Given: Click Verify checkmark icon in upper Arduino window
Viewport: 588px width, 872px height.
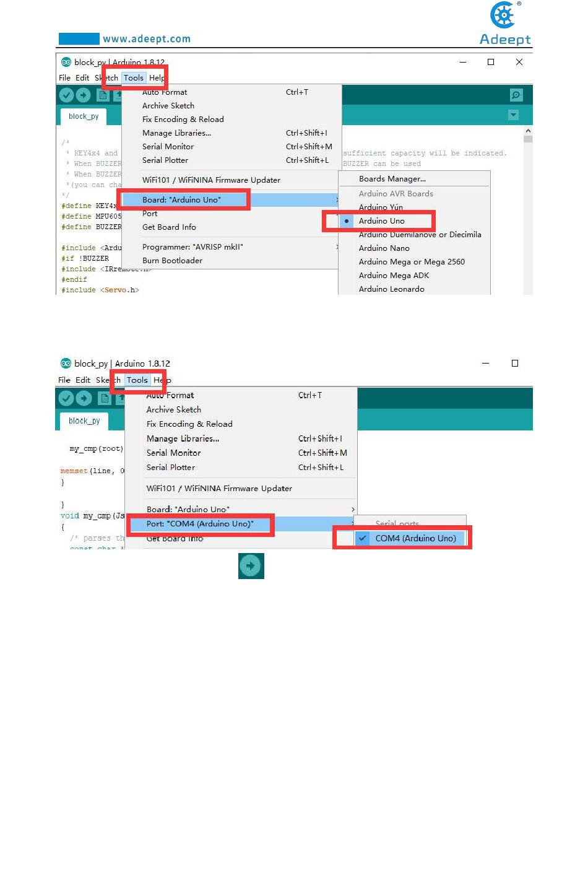Looking at the screenshot, I should [66, 95].
